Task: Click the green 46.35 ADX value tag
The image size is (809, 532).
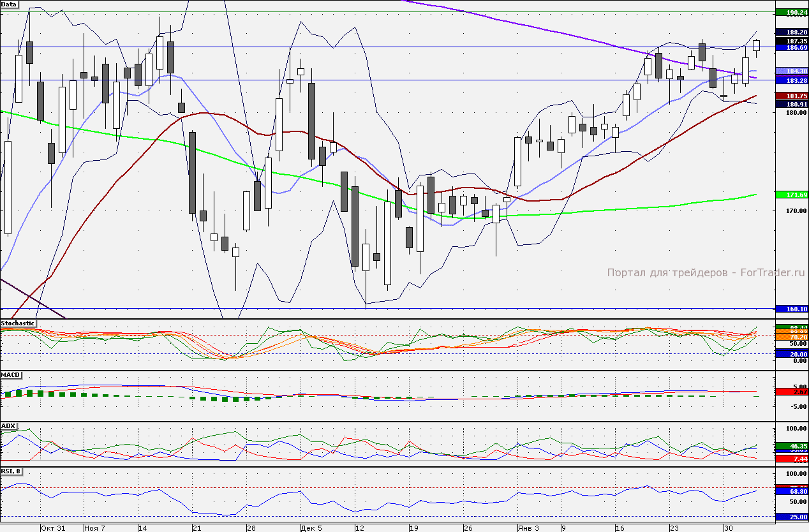Action: (x=791, y=446)
